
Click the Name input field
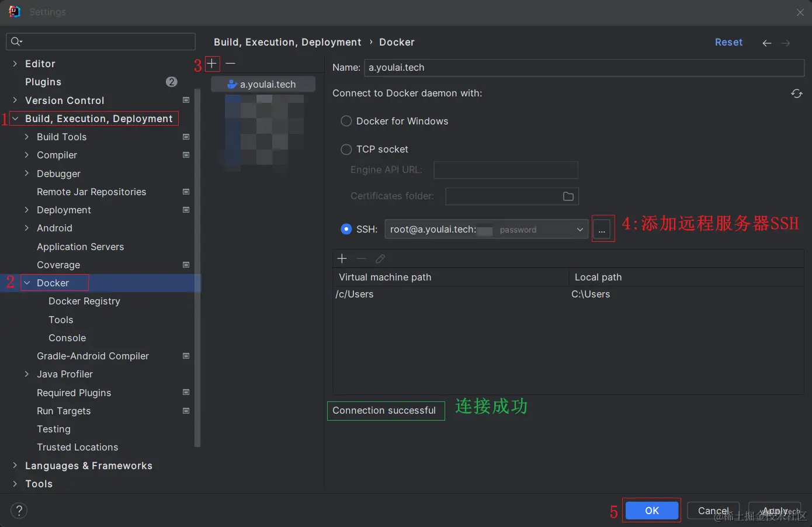point(584,68)
